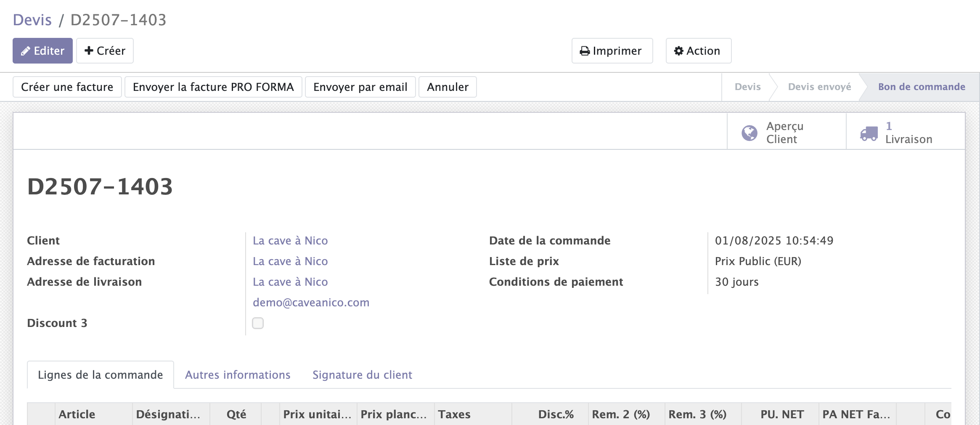The height and width of the screenshot is (425, 980).
Task: Click the Créer plus button
Action: [x=105, y=51]
